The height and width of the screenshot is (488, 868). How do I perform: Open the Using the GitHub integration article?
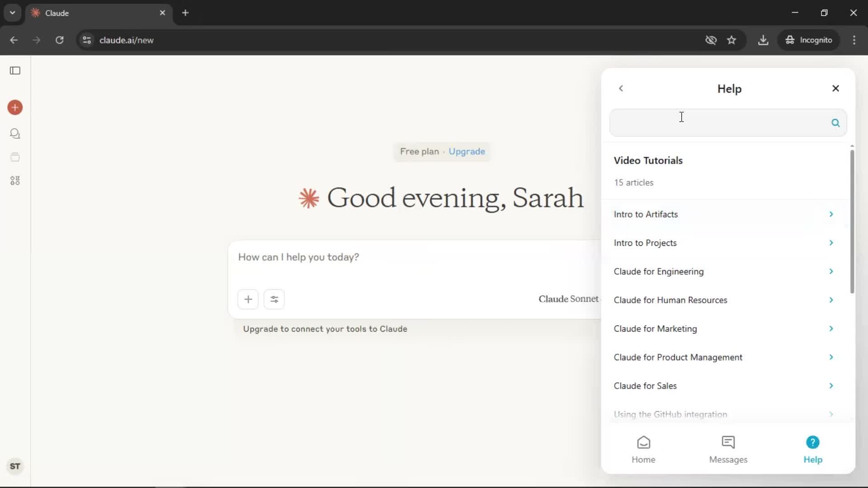[725, 414]
